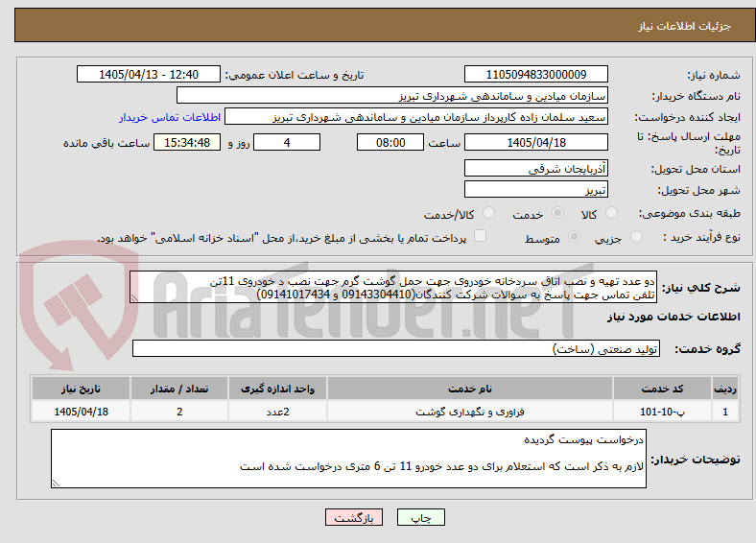Click the کد خدمت column header
The width and height of the screenshot is (756, 543).
click(x=663, y=389)
